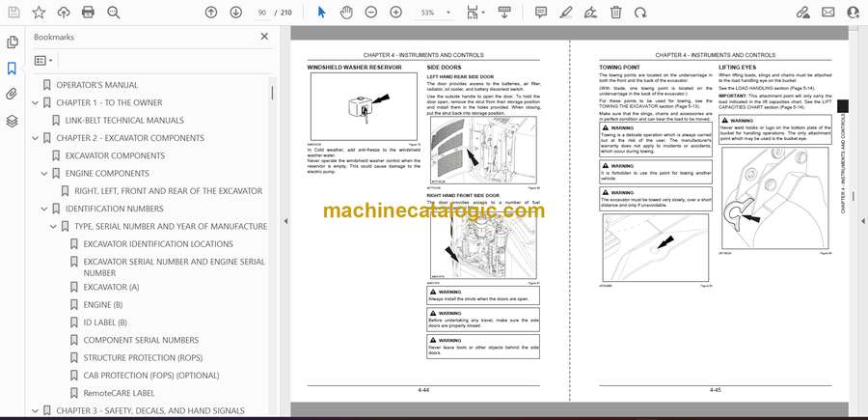Add a sticky note comment
Image resolution: width=868 pixels, height=420 pixels.
coord(541,13)
